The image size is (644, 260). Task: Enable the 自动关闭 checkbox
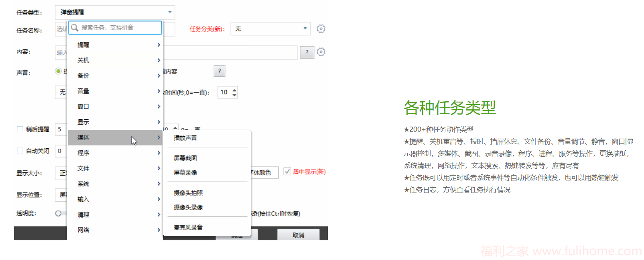click(x=20, y=151)
